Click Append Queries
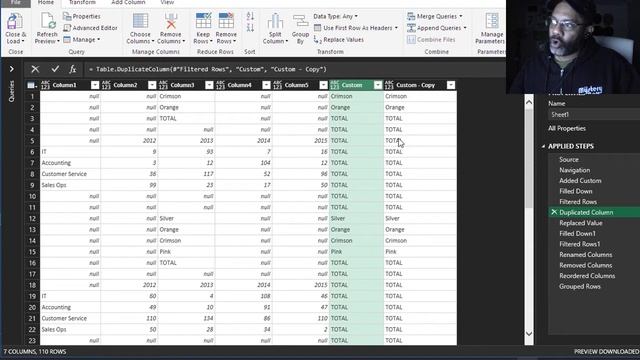The width and height of the screenshot is (640, 360). pyautogui.click(x=437, y=28)
